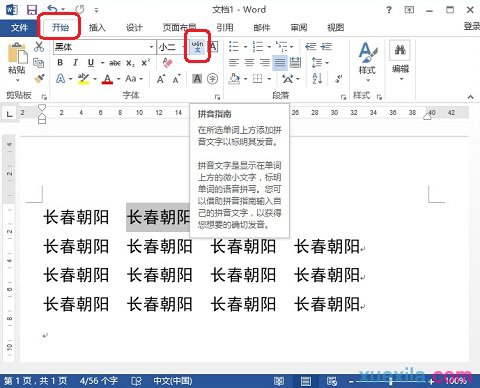Click the Redo/repeat icon
Image resolution: width=480 pixels, height=388 pixels.
coord(79,9)
